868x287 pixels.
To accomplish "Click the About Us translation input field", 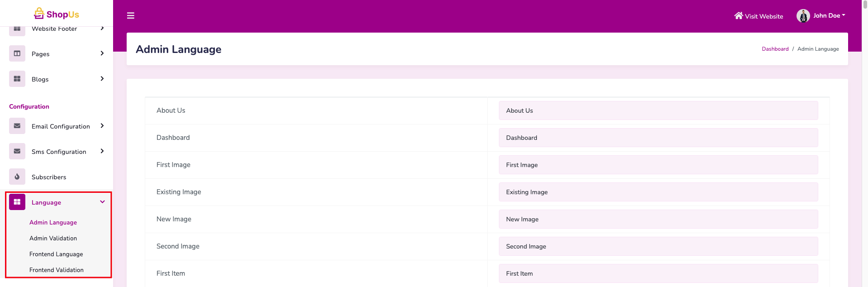I will 658,110.
